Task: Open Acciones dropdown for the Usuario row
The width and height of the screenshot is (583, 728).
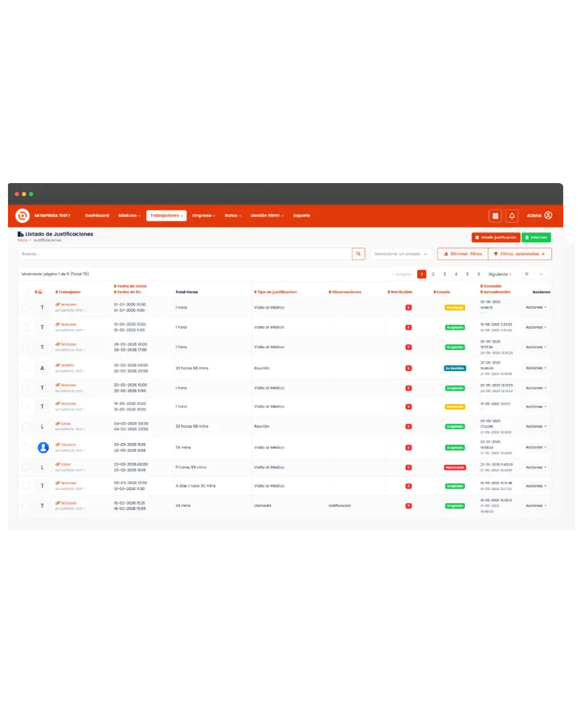Action: coord(536,448)
